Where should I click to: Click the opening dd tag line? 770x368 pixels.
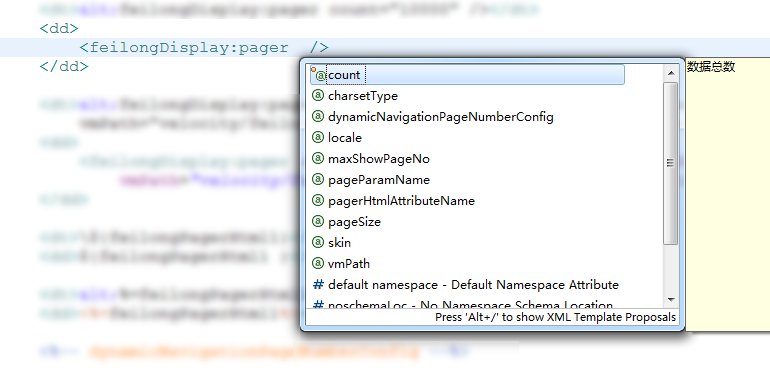click(59, 28)
